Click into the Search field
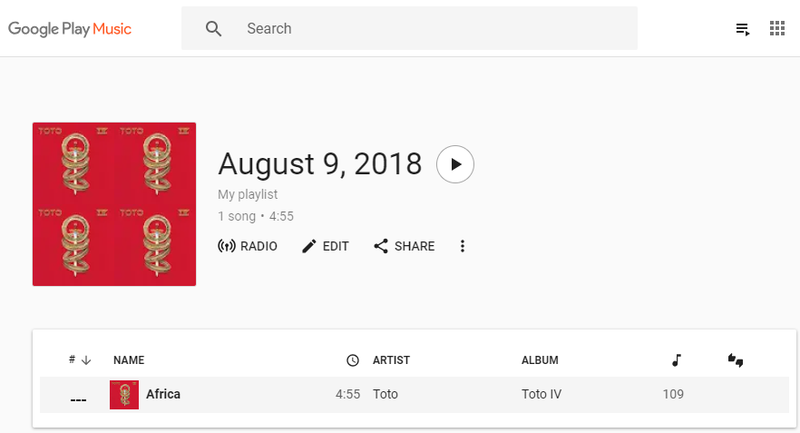Screen dimensions: 800x433 [409, 28]
